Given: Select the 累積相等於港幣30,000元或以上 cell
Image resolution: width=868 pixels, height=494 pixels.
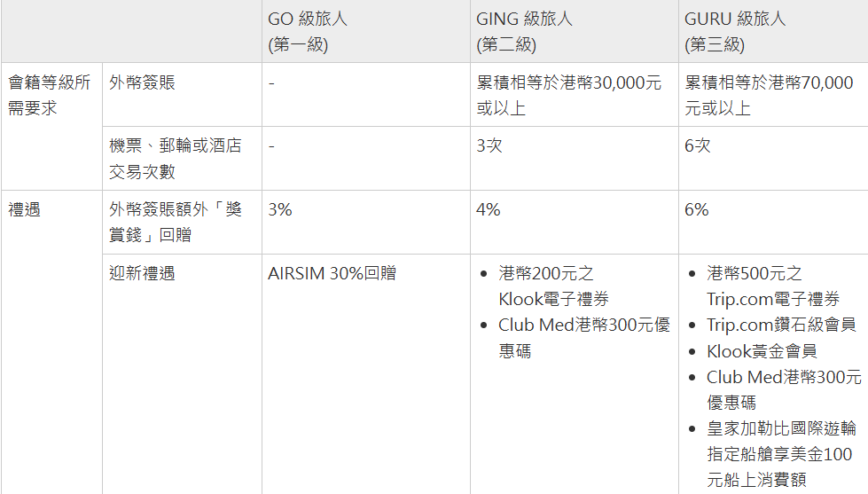Looking at the screenshot, I should 574,94.
